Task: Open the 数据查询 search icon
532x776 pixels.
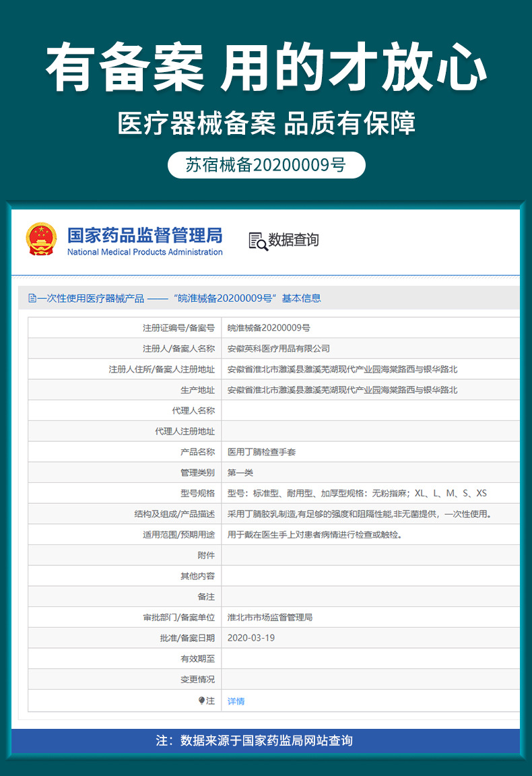Action: (x=258, y=241)
